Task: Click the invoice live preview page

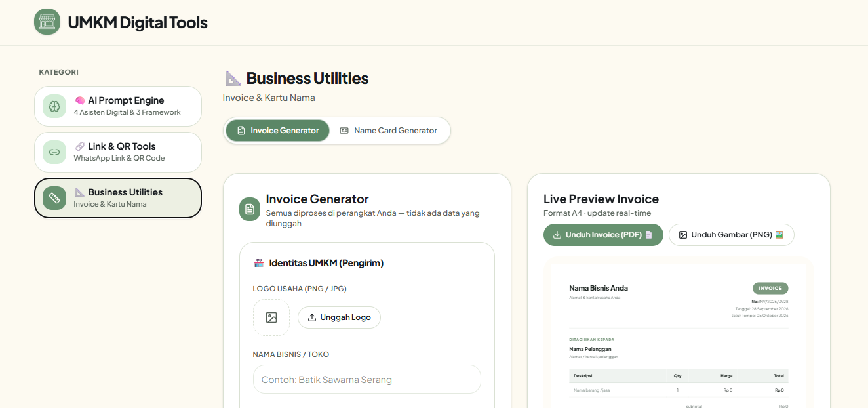Action: tap(679, 336)
